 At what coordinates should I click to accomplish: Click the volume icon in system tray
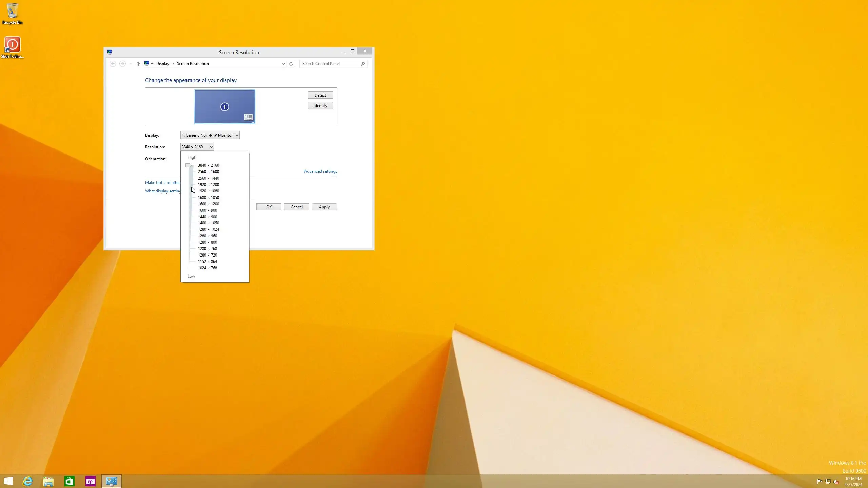(x=836, y=482)
